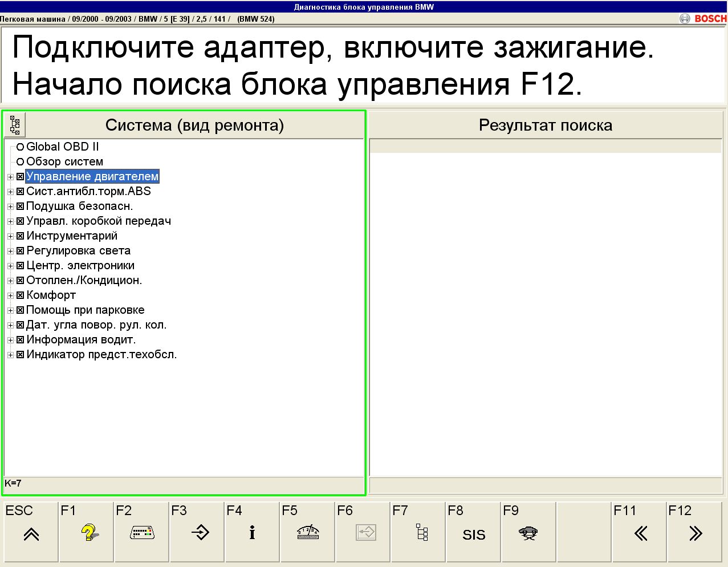Select the Сист.антибл.торм.ABS label

[88, 192]
